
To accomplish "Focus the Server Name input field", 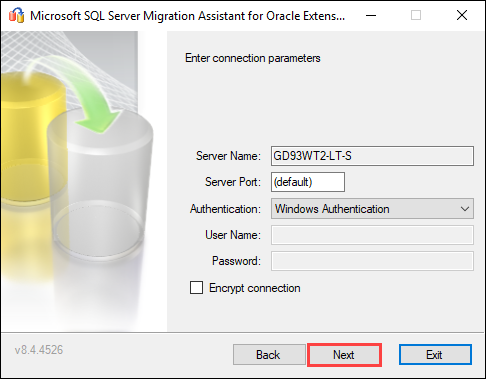I will pyautogui.click(x=372, y=156).
